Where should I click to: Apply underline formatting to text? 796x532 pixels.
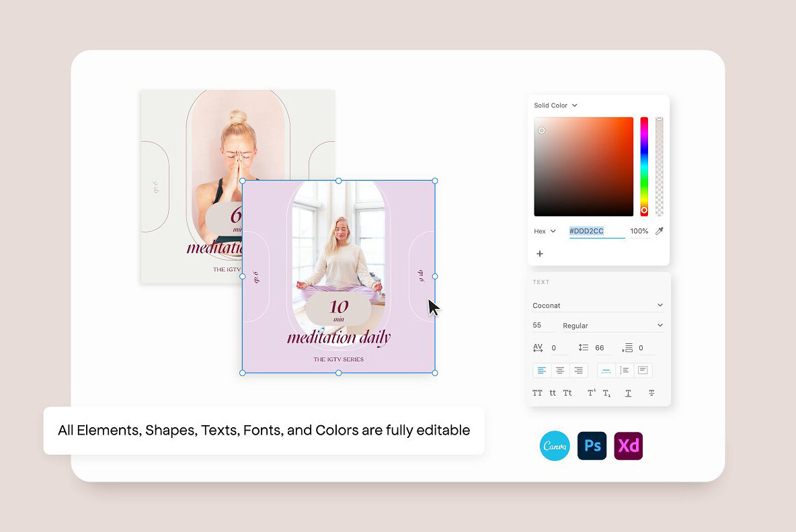click(x=628, y=393)
